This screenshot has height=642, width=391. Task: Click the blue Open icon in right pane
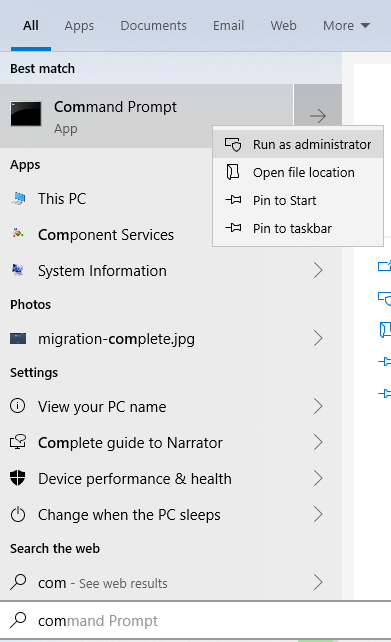[x=384, y=266]
